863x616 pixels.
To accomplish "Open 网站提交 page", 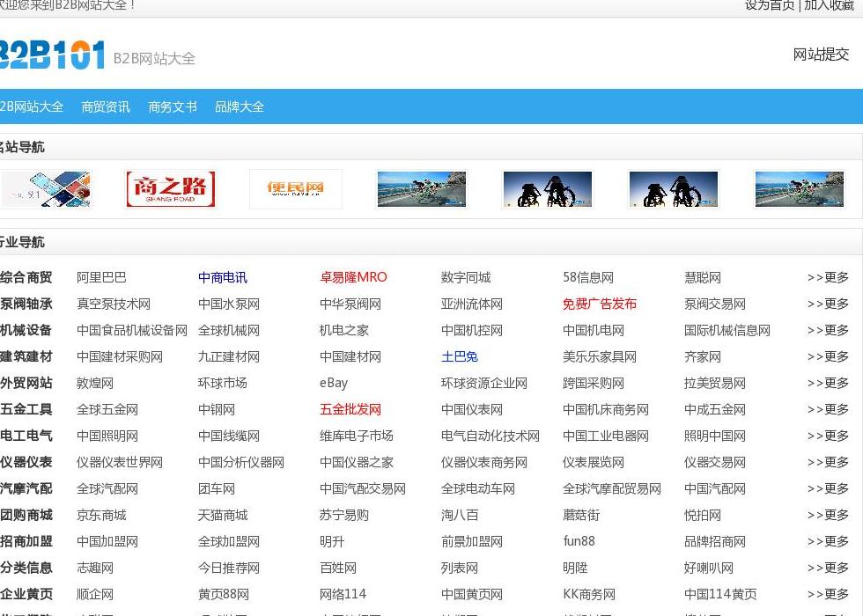I will click(x=821, y=55).
